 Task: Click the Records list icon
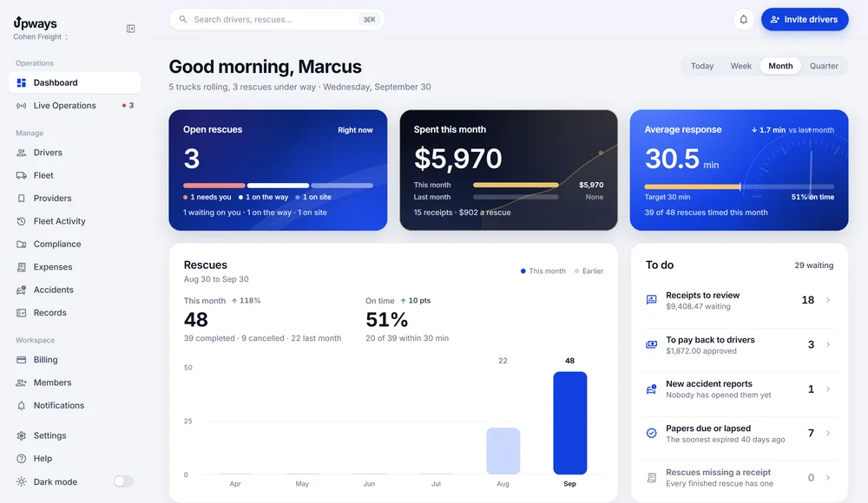[22, 313]
